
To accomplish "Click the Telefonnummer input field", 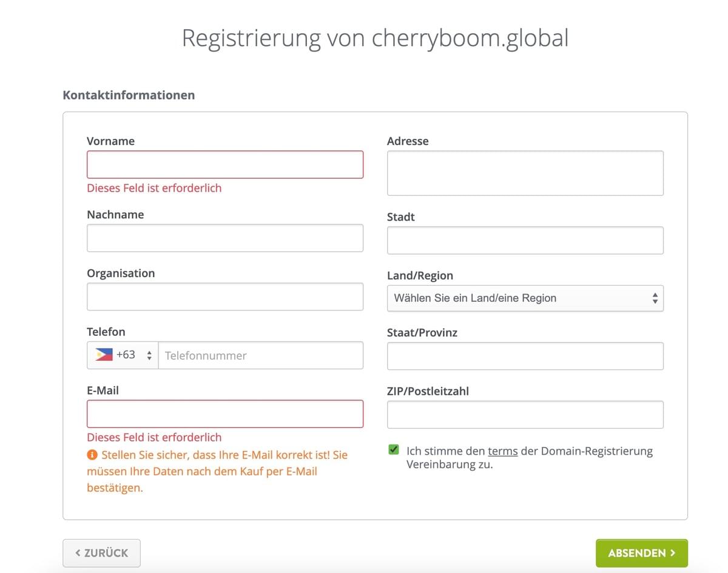I will point(261,355).
